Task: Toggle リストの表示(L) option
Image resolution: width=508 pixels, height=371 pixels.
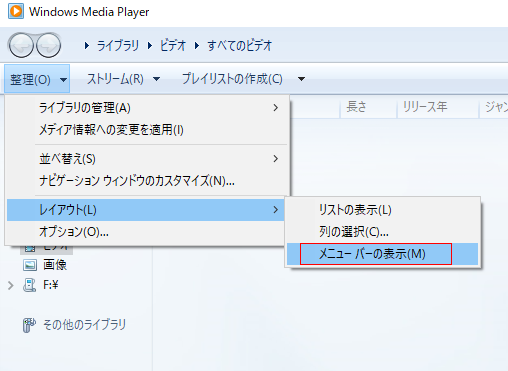Action: [x=382, y=210]
